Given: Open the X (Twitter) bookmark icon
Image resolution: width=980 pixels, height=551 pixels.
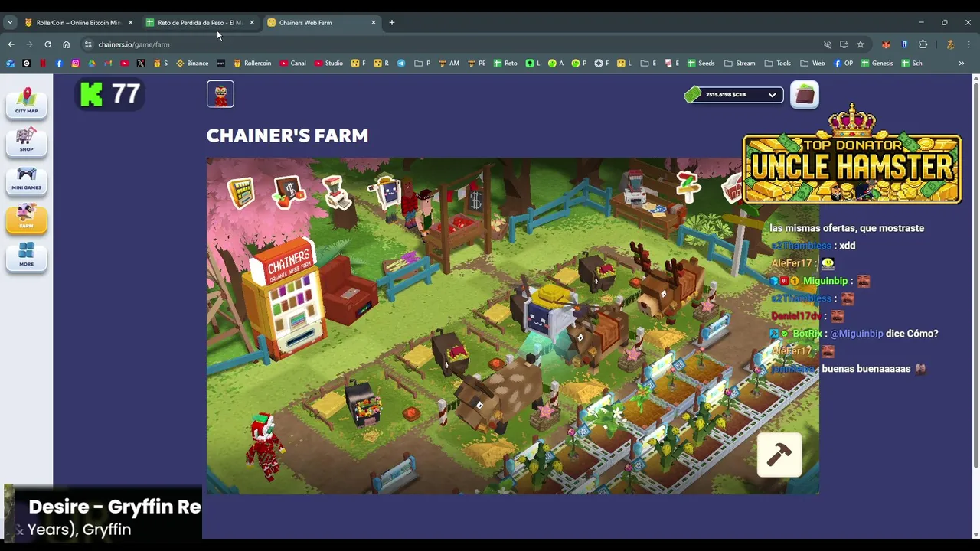Looking at the screenshot, I should (141, 64).
